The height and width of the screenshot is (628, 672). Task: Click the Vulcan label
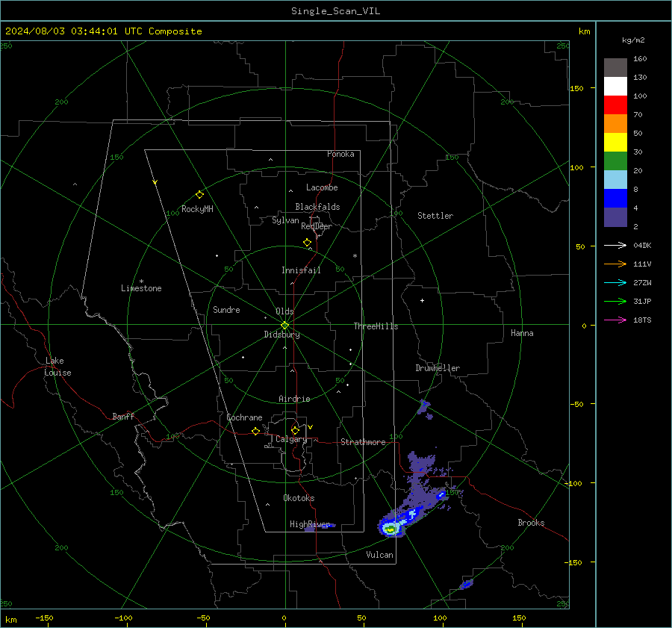[x=379, y=555]
